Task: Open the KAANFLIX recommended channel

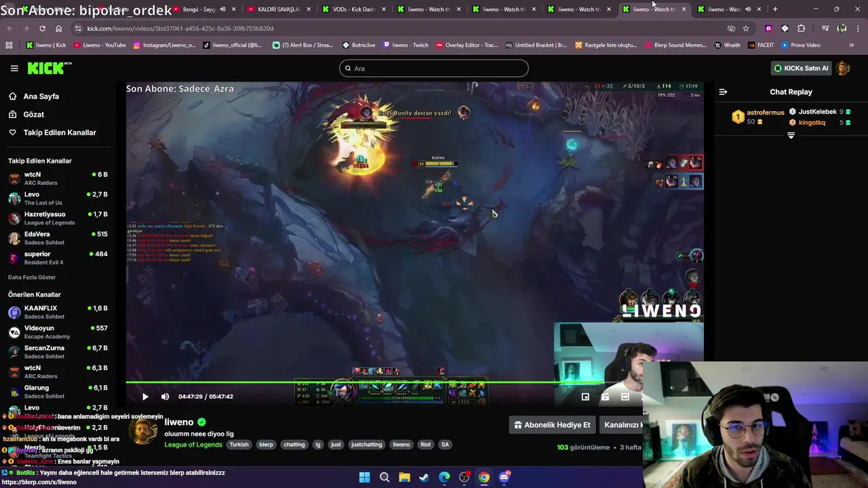Action: pyautogui.click(x=58, y=312)
